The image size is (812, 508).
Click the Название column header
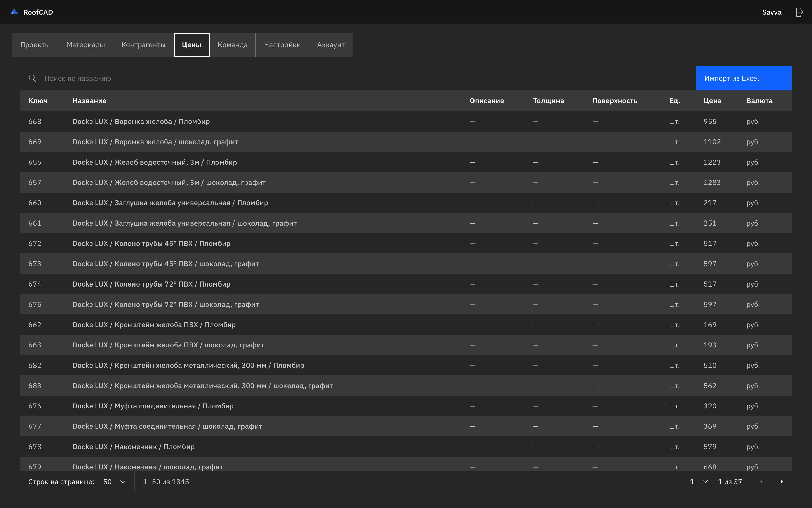click(90, 101)
